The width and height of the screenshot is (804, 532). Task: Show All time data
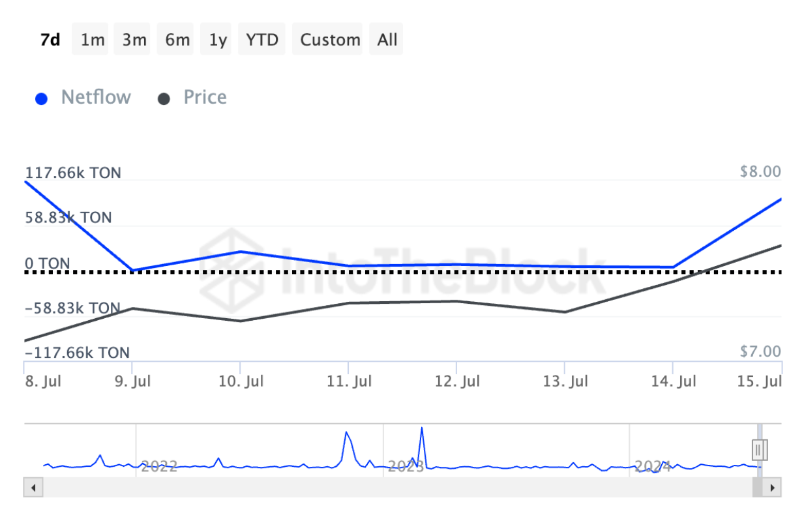pyautogui.click(x=387, y=40)
